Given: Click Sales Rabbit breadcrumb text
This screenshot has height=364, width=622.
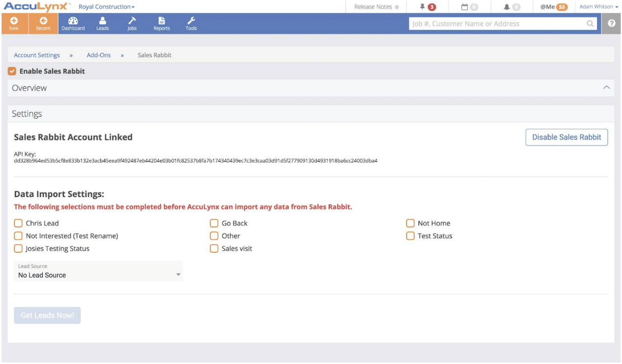Looking at the screenshot, I should [154, 55].
